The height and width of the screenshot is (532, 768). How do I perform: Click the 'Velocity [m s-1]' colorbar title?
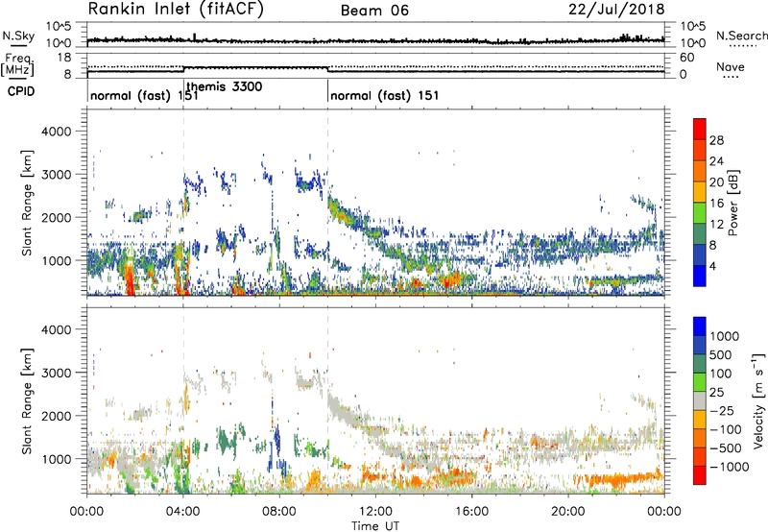coord(758,400)
